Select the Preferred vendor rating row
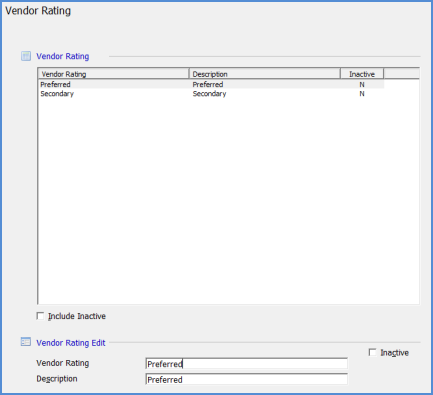This screenshot has height=395, width=433. click(211, 84)
